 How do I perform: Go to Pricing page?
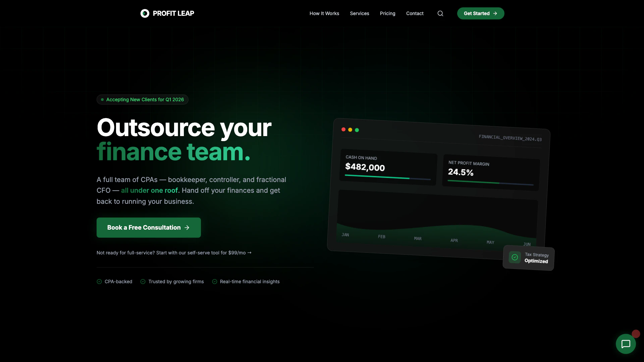tap(387, 13)
